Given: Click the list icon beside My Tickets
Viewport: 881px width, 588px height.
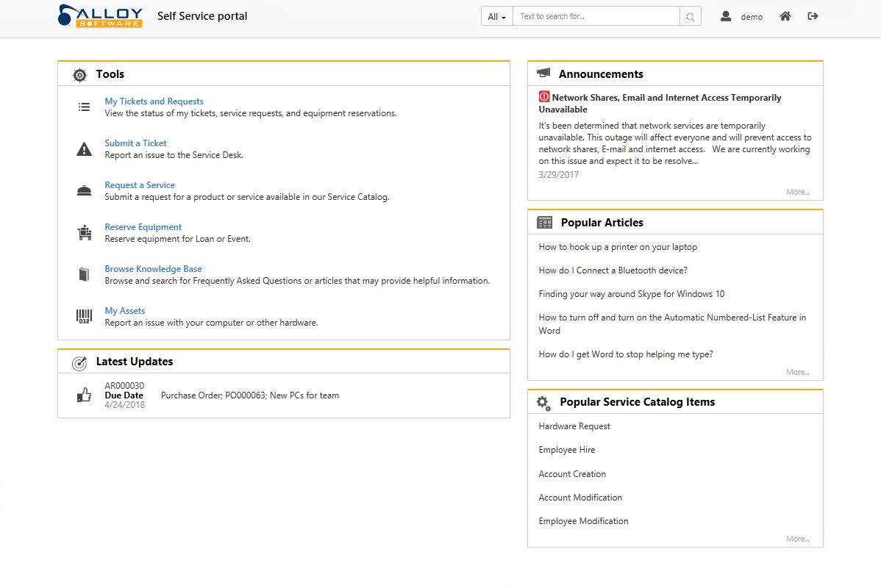Looking at the screenshot, I should click(x=84, y=107).
